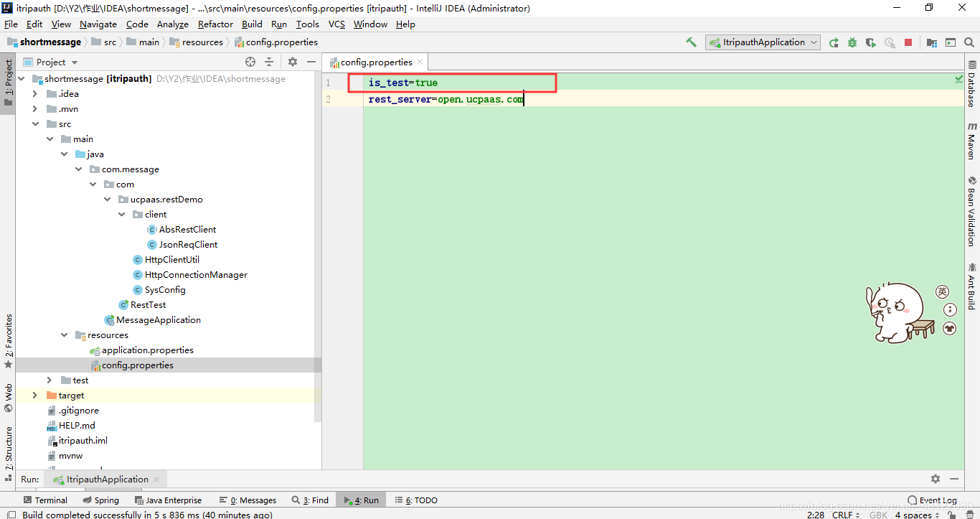Open the run configuration dropdown ItripauthApplication
980x519 pixels.
click(x=763, y=42)
